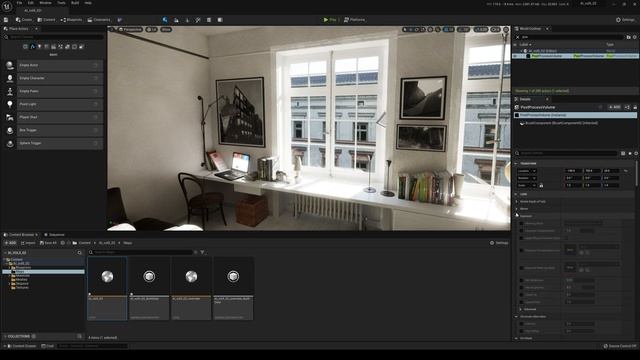Show only favorite properties star icon
This screenshot has height=360, width=640.
pos(630,153)
